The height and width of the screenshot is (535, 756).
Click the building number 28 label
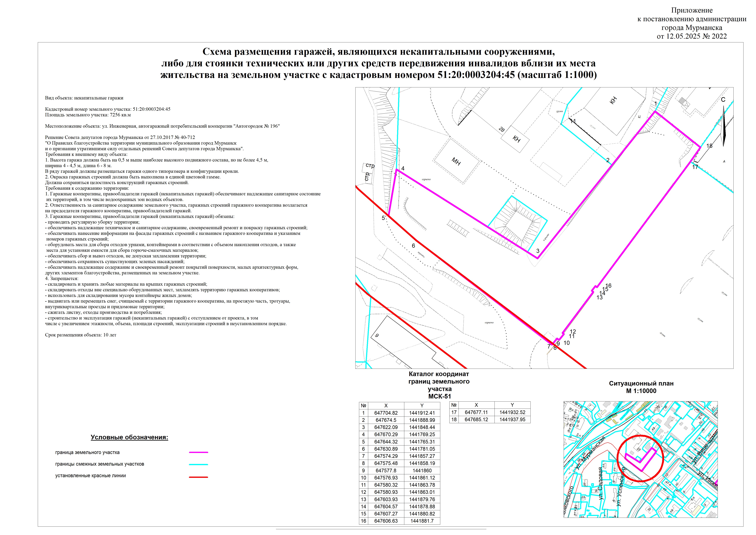click(502, 129)
